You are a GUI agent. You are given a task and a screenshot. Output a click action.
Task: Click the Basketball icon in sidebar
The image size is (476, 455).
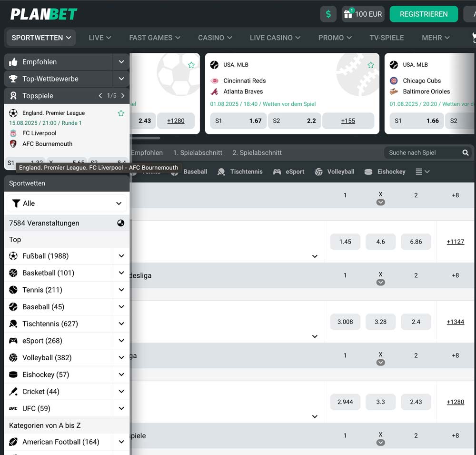pyautogui.click(x=13, y=273)
